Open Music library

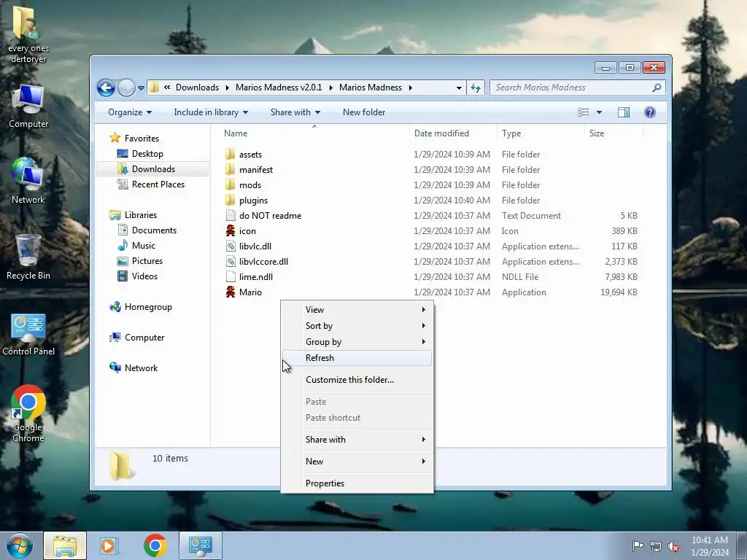pyautogui.click(x=144, y=245)
